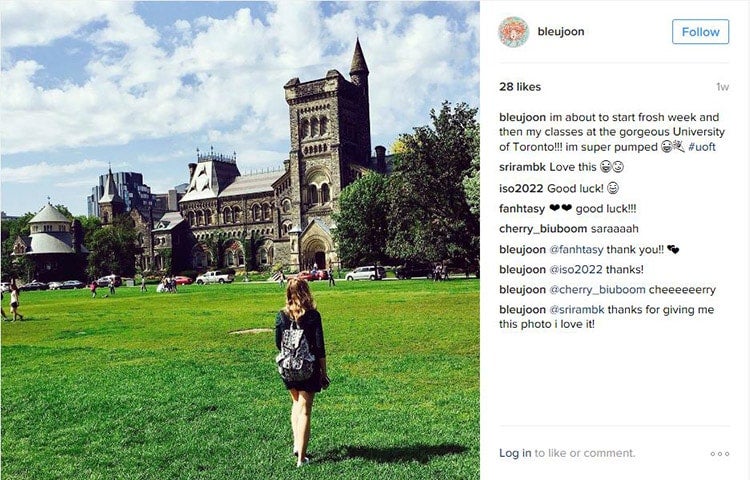This screenshot has height=480, width=750.
Task: Click the @iso2022 mention
Action: 575,270
